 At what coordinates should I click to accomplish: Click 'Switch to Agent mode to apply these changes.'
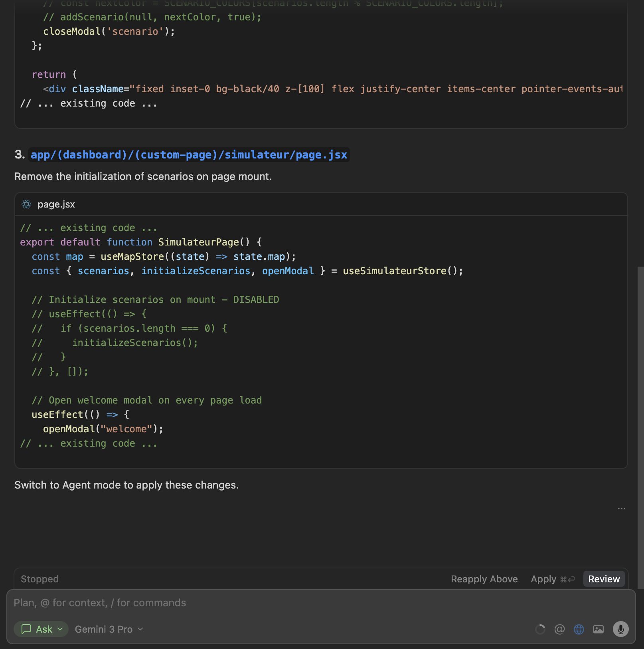(126, 485)
